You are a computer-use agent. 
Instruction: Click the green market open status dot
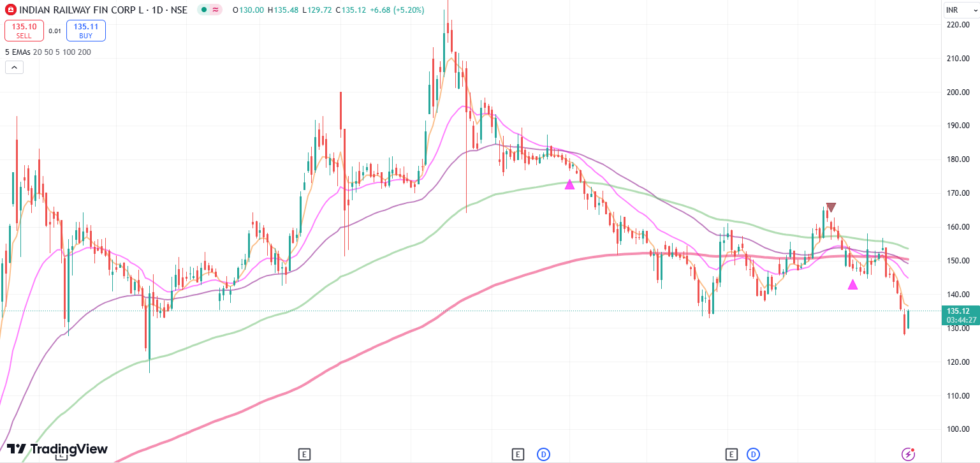[x=203, y=10]
